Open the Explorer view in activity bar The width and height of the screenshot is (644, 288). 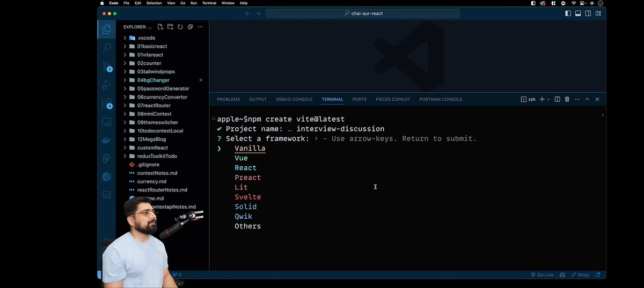tap(106, 29)
